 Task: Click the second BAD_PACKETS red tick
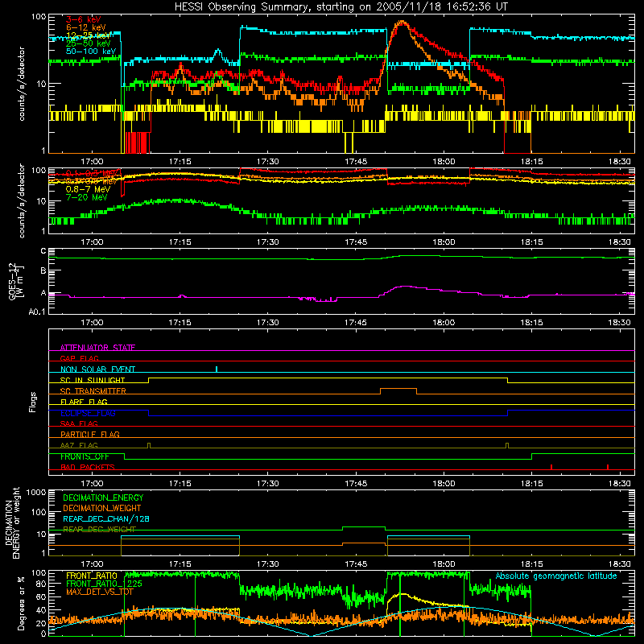click(x=608, y=467)
